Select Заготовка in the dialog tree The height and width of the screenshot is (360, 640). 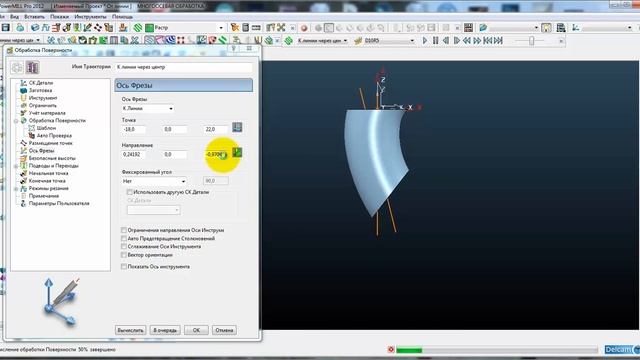[x=40, y=90]
